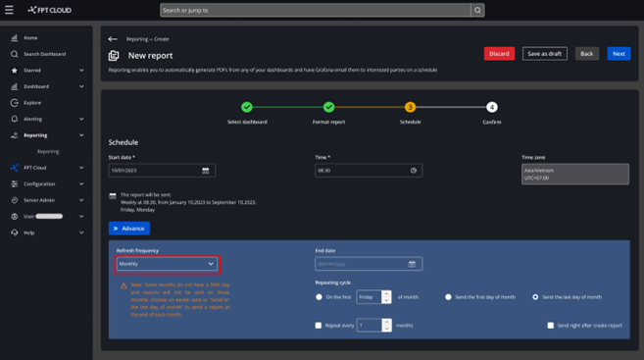Click the Time zone Asia/Vietnam field

[575, 175]
